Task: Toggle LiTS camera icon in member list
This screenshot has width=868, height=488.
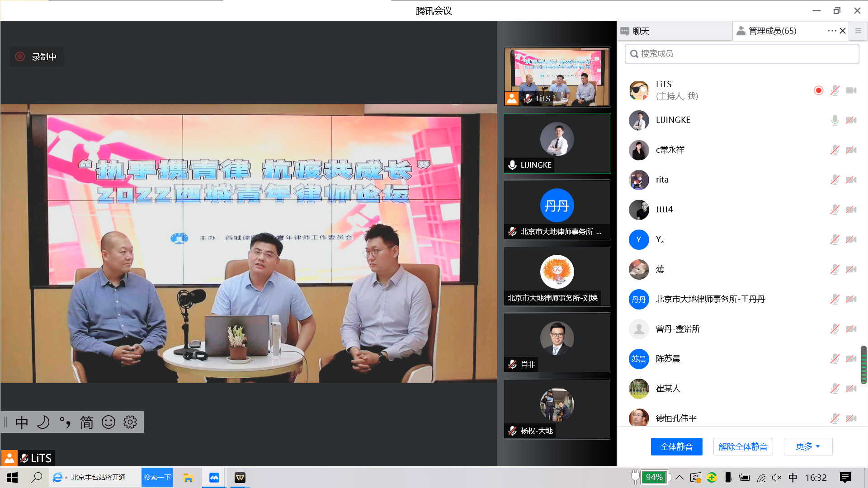Action: [x=851, y=90]
